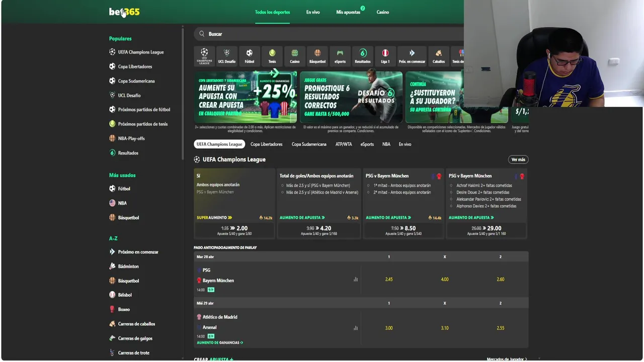The width and height of the screenshot is (644, 362).
Task: Select the Liga 1 shortcut icon
Action: [x=385, y=56]
